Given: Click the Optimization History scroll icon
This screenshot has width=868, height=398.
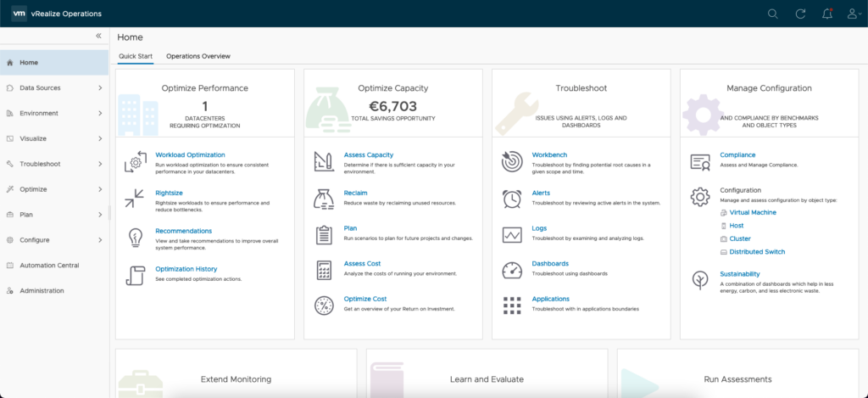Looking at the screenshot, I should coord(135,275).
